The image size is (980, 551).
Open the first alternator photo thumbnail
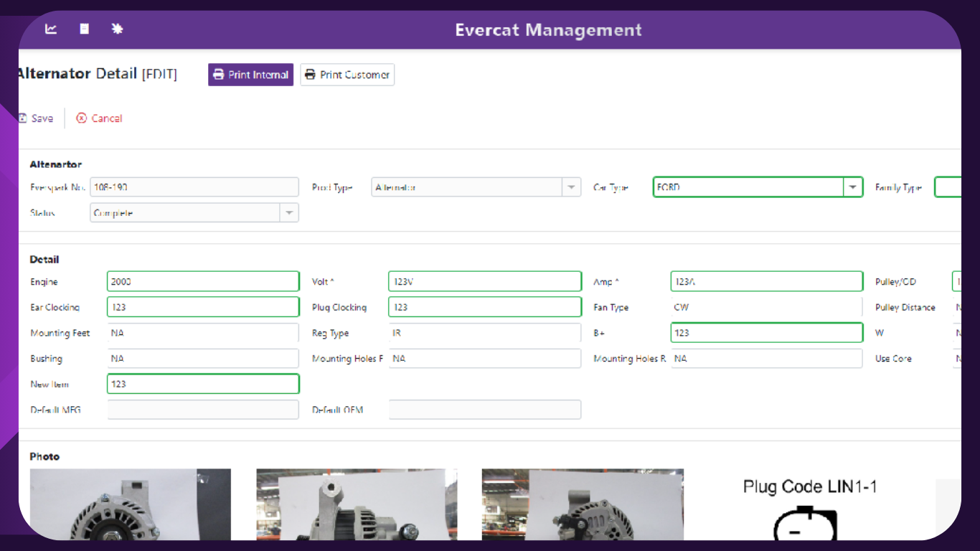[x=130, y=504]
